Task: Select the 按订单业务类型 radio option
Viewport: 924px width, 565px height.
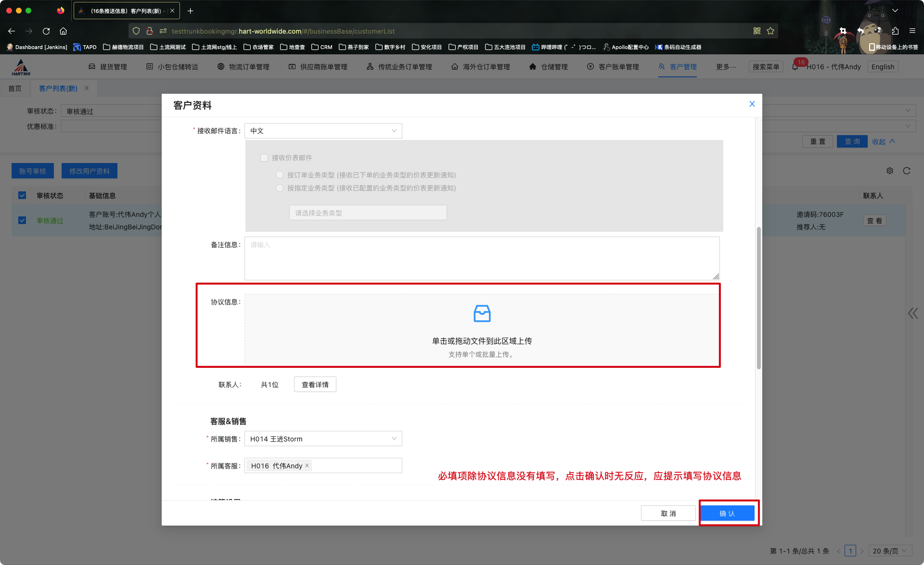Action: point(280,175)
